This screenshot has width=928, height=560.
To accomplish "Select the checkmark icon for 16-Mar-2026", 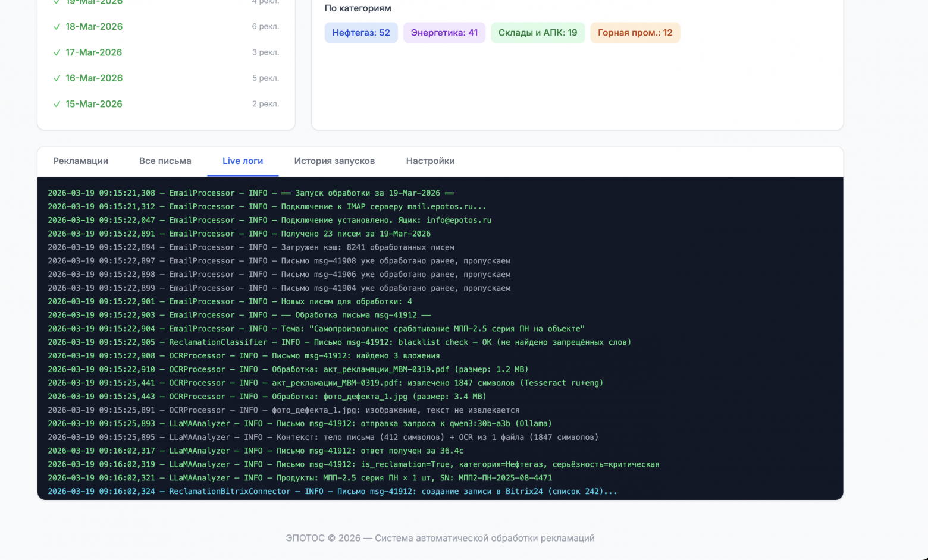I will pos(57,78).
